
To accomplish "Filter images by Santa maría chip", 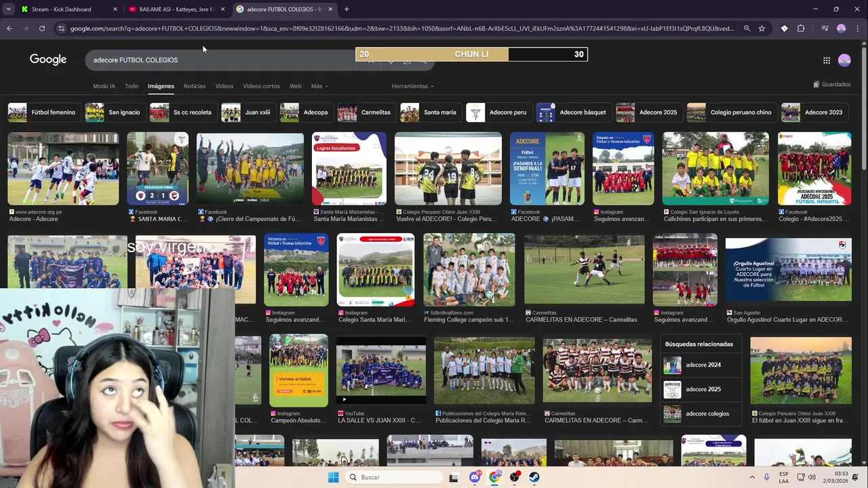I will [430, 113].
